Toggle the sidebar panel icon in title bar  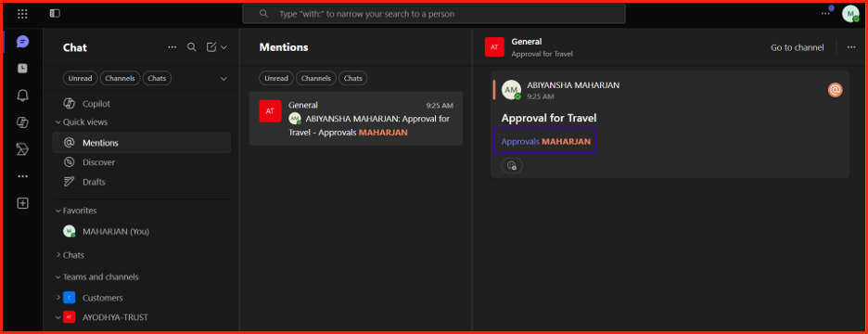[x=55, y=13]
